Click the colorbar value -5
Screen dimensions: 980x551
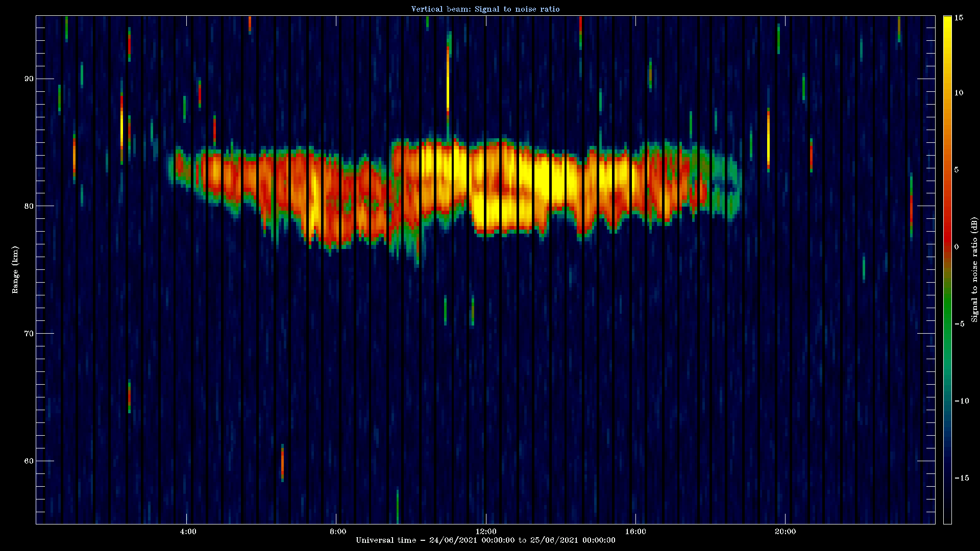[x=959, y=324]
